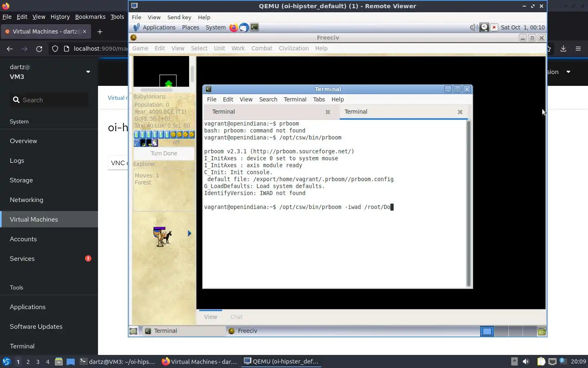Image resolution: width=588 pixels, height=368 pixels.
Task: Close the first Terminal tab
Action: click(327, 112)
